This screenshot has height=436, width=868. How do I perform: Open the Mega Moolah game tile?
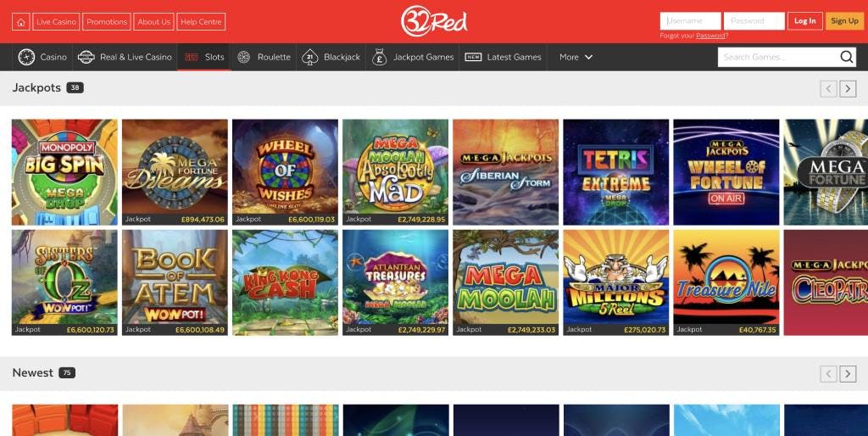pos(505,282)
